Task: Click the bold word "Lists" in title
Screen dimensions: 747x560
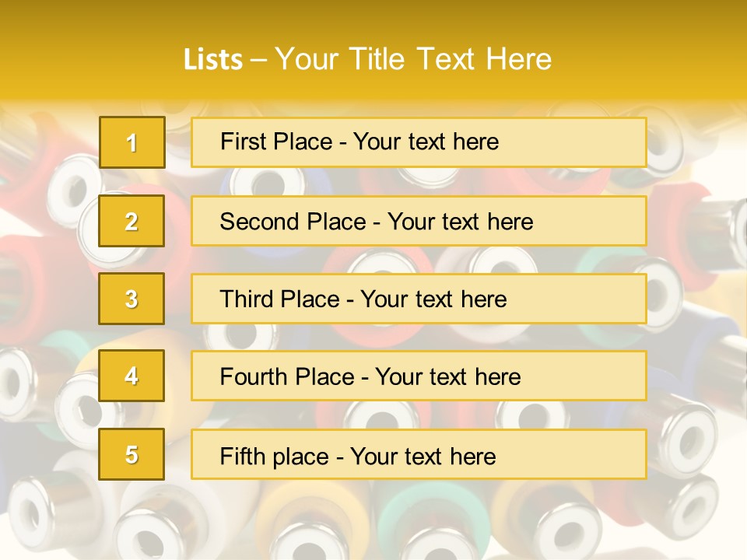Action: coord(213,60)
